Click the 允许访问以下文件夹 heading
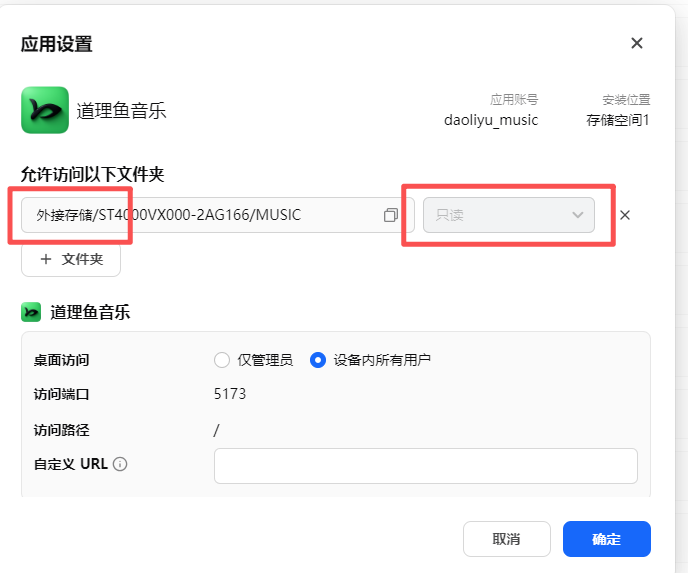 [x=93, y=175]
